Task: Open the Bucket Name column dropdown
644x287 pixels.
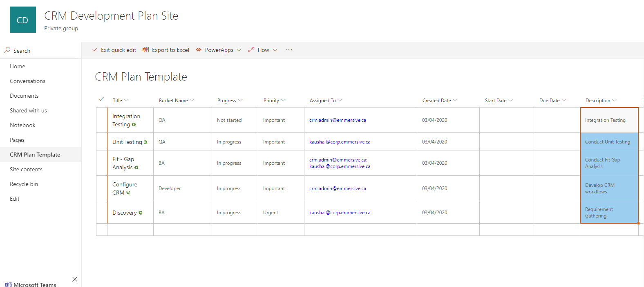Action: pyautogui.click(x=192, y=100)
